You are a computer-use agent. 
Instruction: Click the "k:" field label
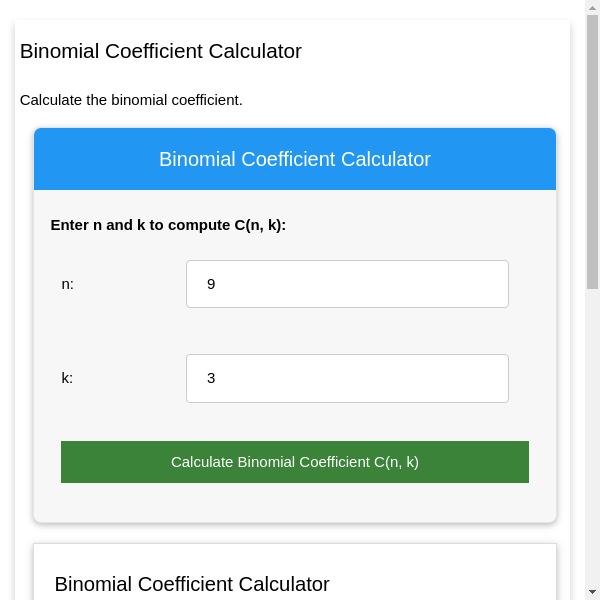[x=68, y=378]
